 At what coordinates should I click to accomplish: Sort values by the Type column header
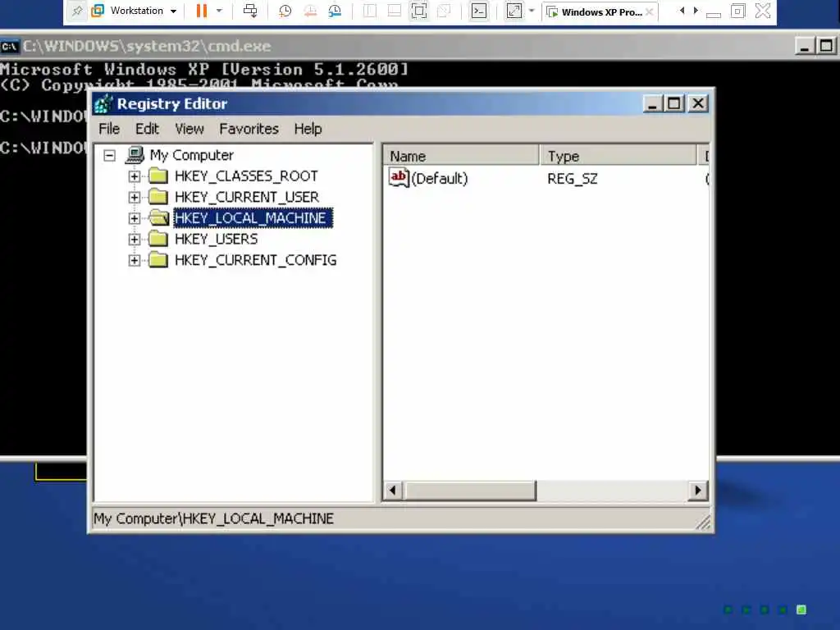(x=619, y=156)
